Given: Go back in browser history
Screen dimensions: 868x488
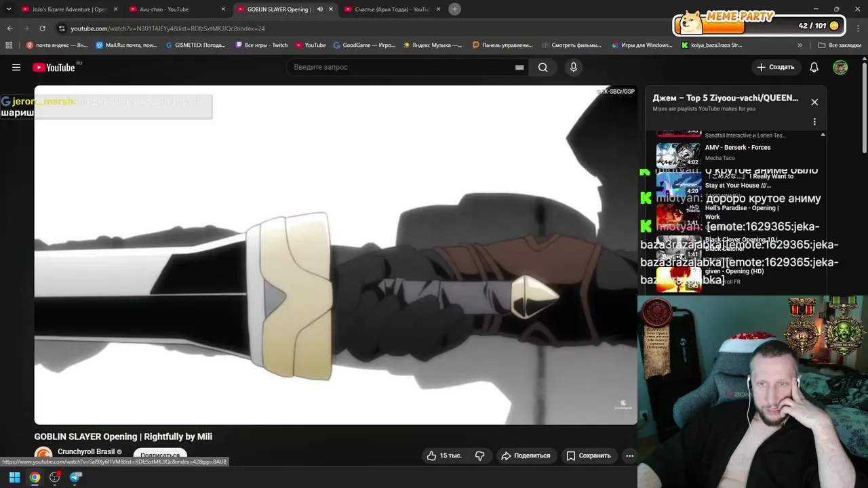Looking at the screenshot, I should coord(9,28).
